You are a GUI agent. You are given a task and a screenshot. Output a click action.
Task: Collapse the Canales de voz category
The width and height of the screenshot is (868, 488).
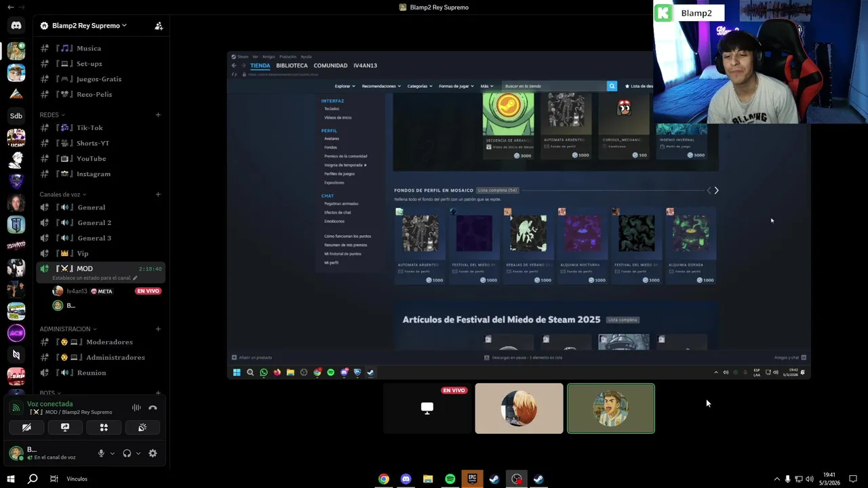coord(62,195)
